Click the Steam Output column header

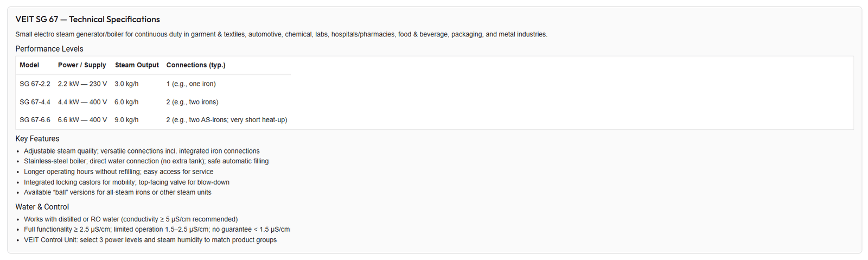point(137,65)
